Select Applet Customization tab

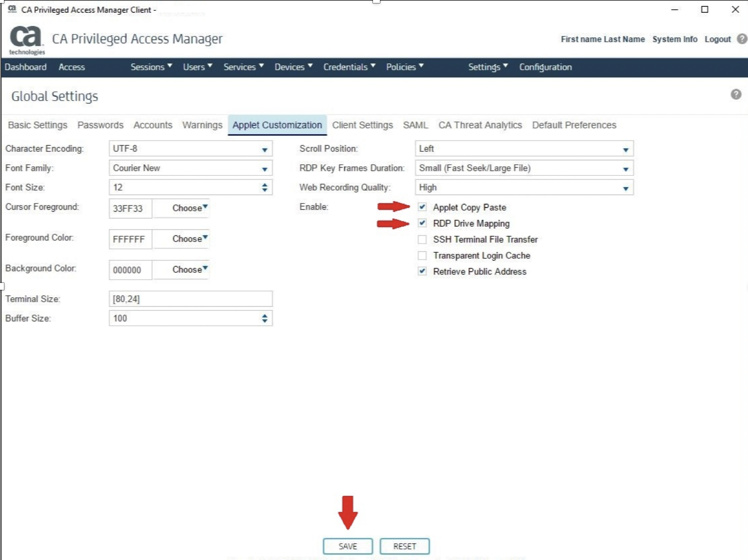(x=277, y=125)
